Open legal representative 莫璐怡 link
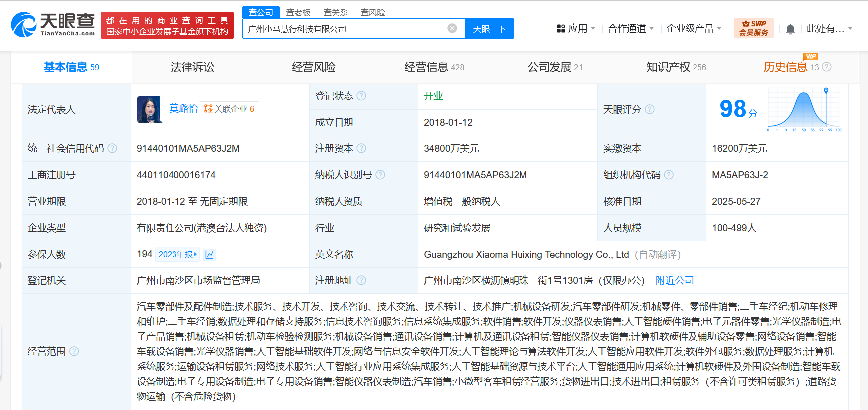 click(183, 108)
